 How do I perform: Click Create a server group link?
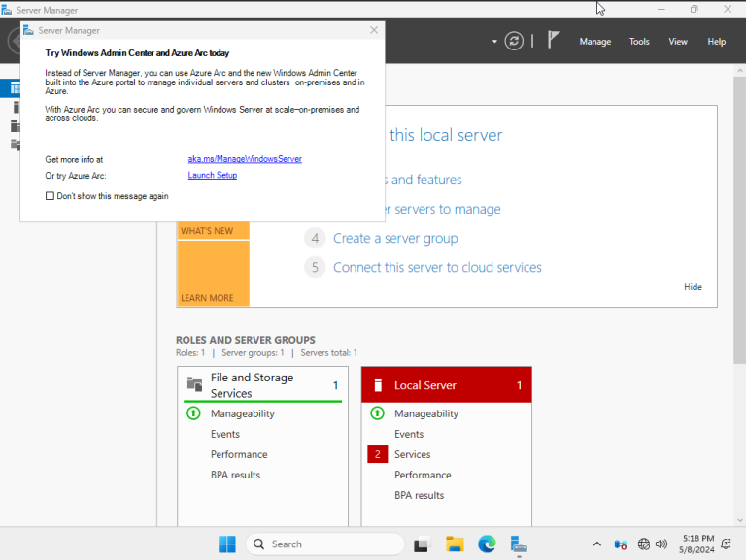pyautogui.click(x=395, y=238)
